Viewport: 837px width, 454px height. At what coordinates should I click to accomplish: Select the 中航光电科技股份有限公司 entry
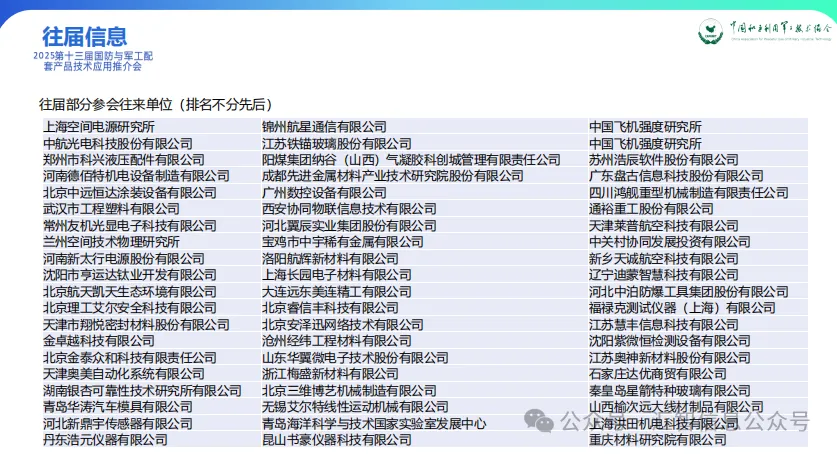117,144
